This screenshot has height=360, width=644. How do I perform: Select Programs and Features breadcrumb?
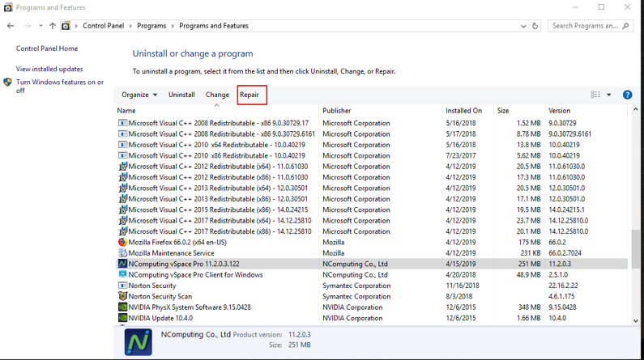tap(214, 26)
